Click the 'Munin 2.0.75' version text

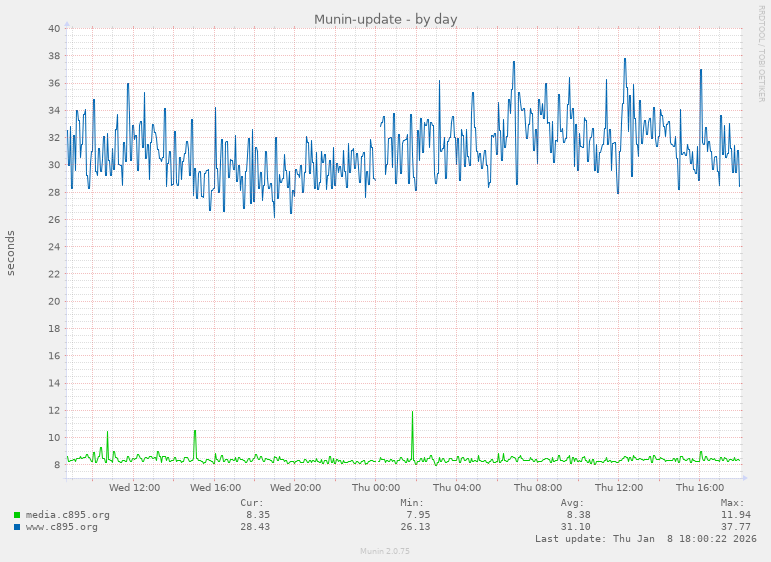pyautogui.click(x=385, y=551)
